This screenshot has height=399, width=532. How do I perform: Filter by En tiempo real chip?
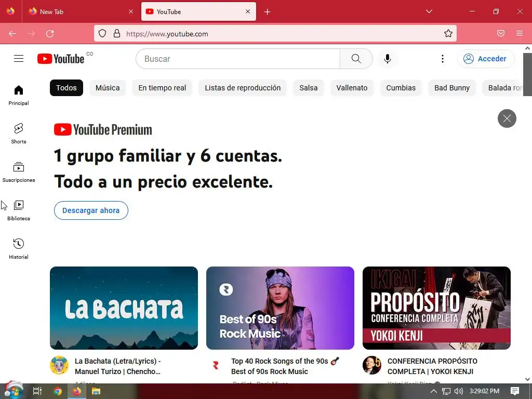point(162,88)
